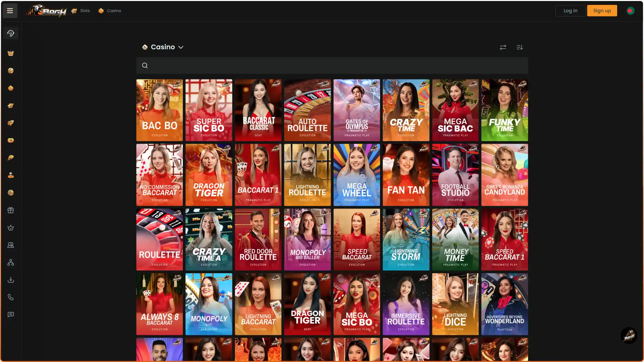This screenshot has width=644, height=362.
Task: Change language via the flag icon
Action: tap(630, 11)
